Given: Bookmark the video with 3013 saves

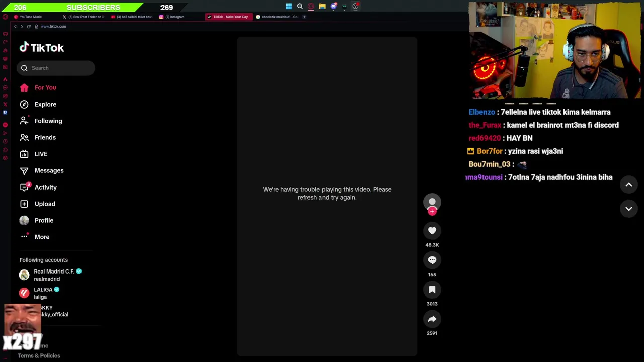Looking at the screenshot, I should 432,290.
